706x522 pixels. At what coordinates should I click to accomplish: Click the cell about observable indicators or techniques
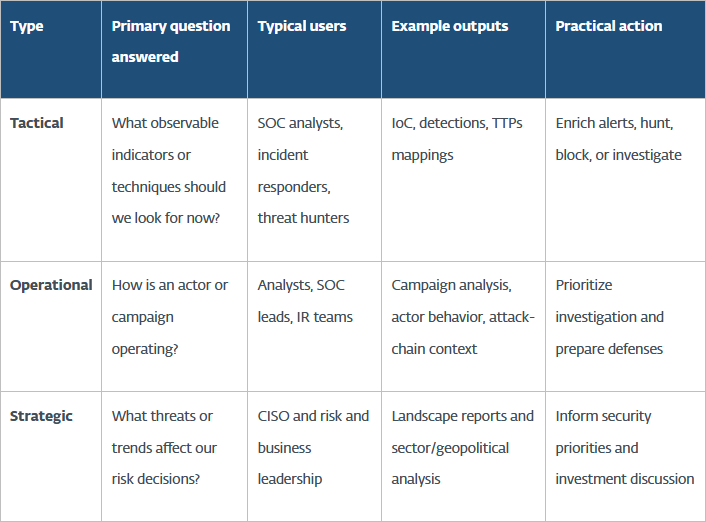click(174, 180)
